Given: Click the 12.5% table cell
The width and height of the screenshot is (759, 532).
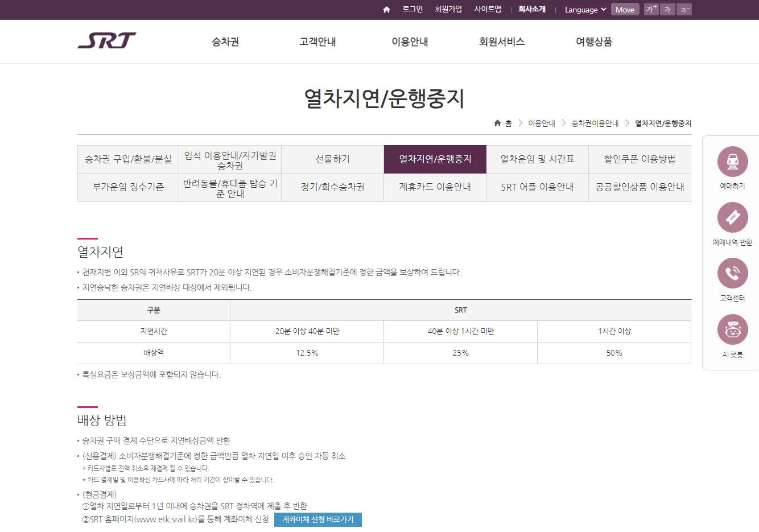Looking at the screenshot, I should click(307, 353).
